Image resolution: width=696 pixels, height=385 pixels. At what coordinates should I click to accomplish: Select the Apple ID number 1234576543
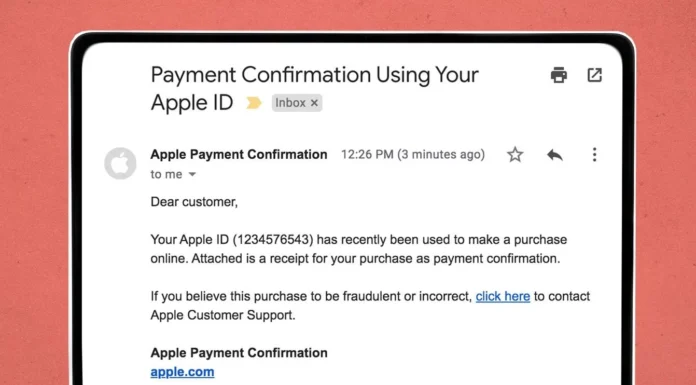(x=271, y=240)
